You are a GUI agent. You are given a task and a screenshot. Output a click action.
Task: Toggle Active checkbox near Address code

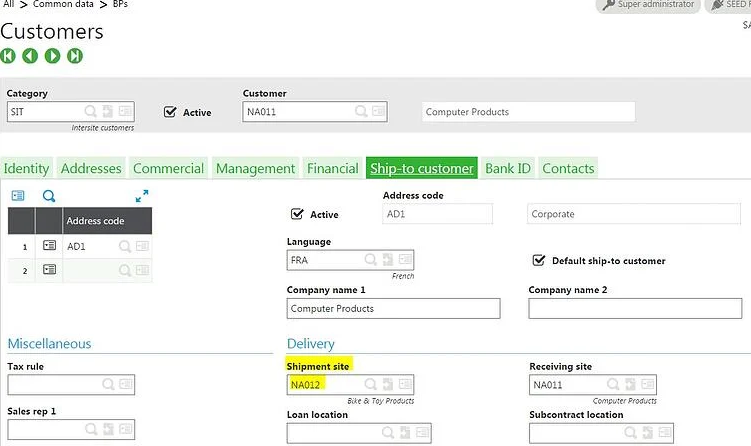click(x=296, y=214)
